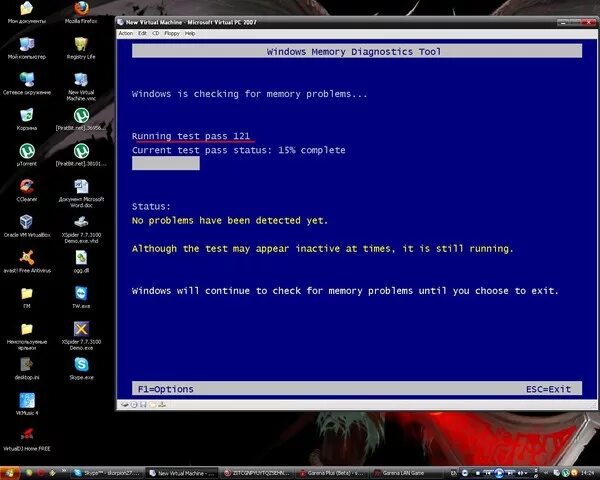Click the network adapter icon in VM status bar
Viewport: 600px width, 480px height.
tap(162, 405)
